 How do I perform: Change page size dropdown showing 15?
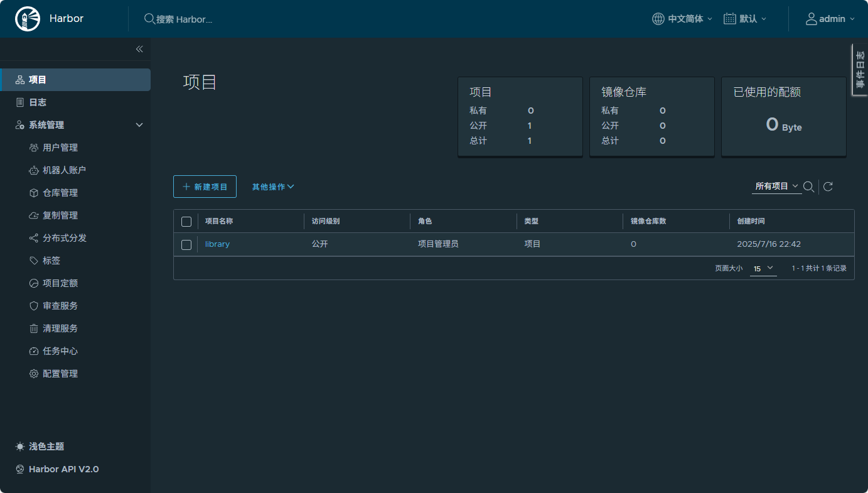coord(763,268)
